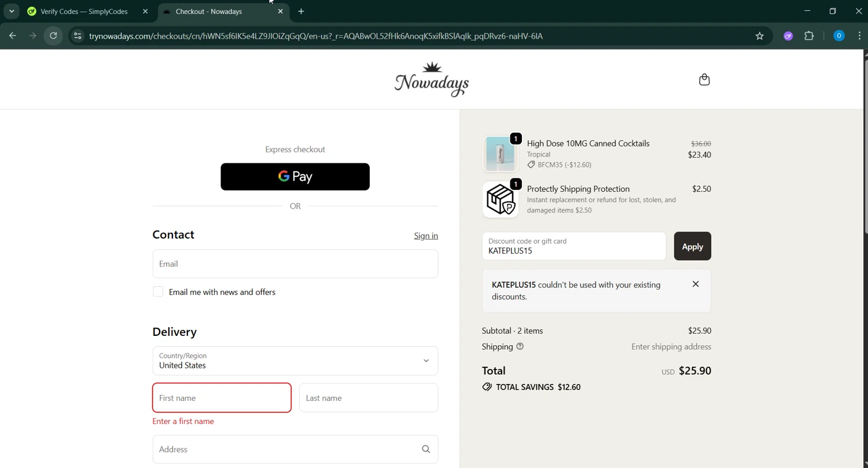868x468 pixels.
Task: Close the Checkout Nowadays tab
Action: [281, 11]
